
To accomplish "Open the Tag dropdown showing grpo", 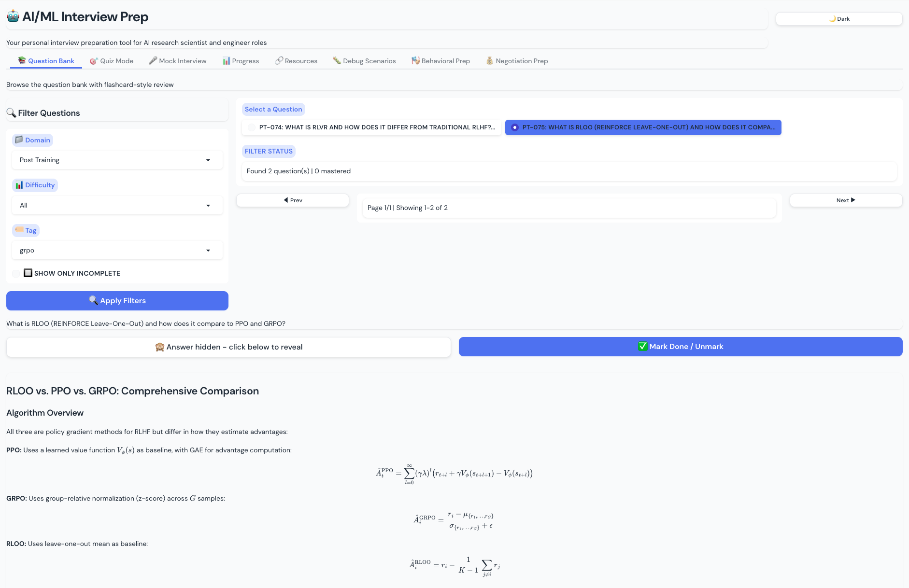I will (117, 250).
